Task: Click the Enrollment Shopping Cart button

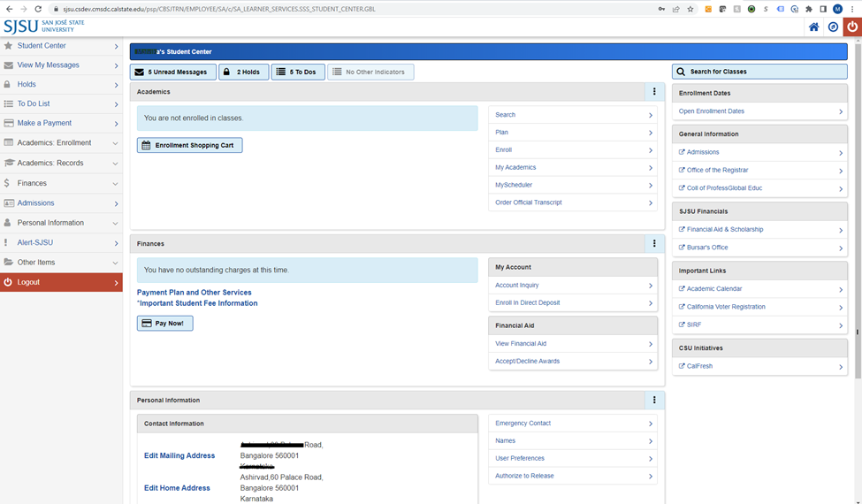Action: coord(189,145)
